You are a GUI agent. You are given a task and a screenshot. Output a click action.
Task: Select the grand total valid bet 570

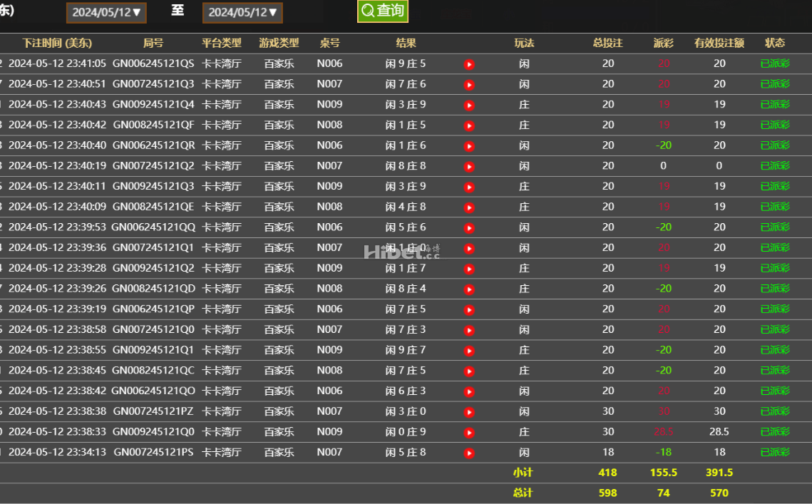coord(719,493)
